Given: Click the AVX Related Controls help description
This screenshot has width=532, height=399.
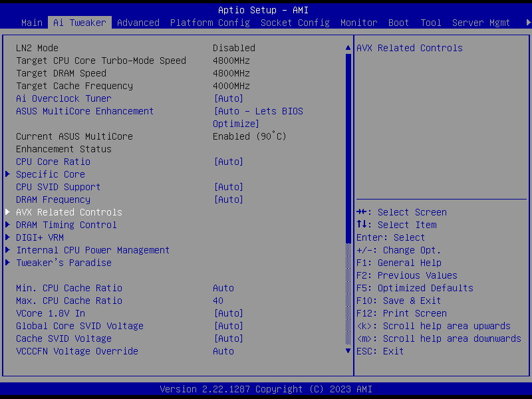Looking at the screenshot, I should pyautogui.click(x=410, y=48).
